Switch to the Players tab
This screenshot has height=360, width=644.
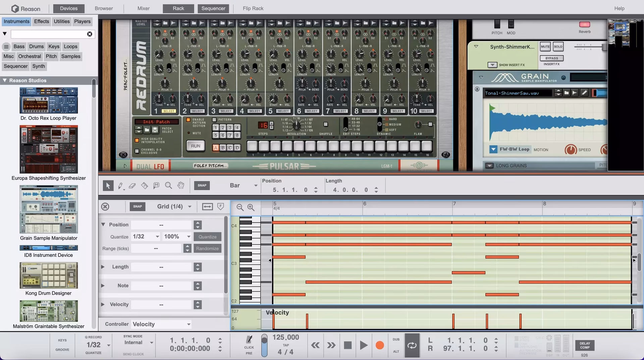pos(82,21)
